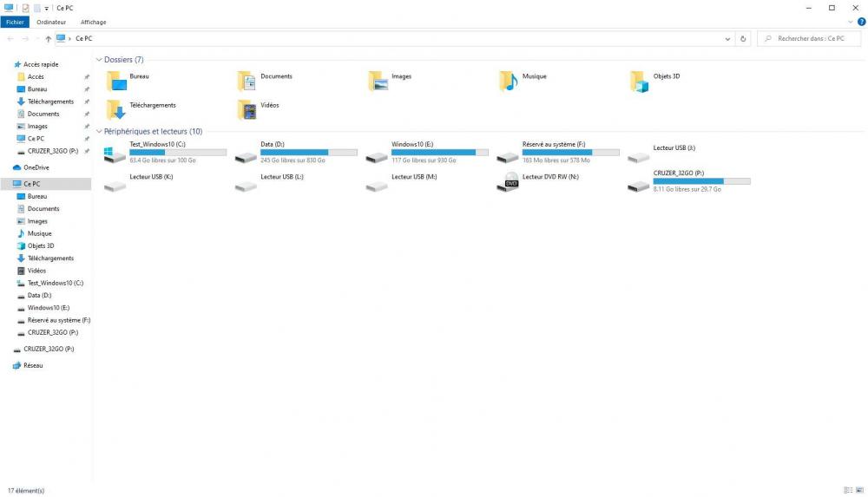Screen dimensions: 868x497
Task: Select Windows10 (E:) in the sidebar tree
Action: (x=48, y=308)
